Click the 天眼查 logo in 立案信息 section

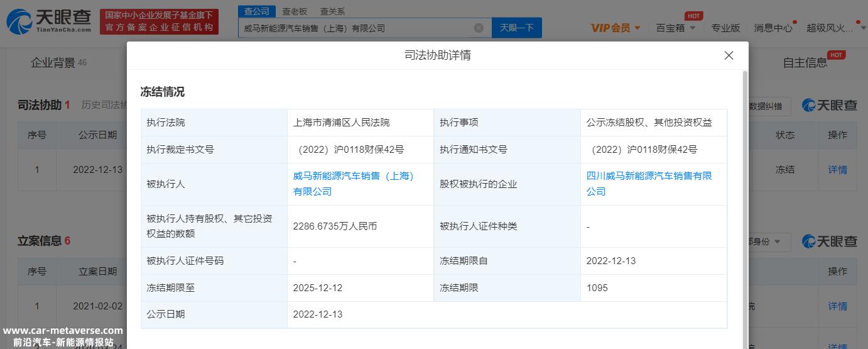coord(829,241)
